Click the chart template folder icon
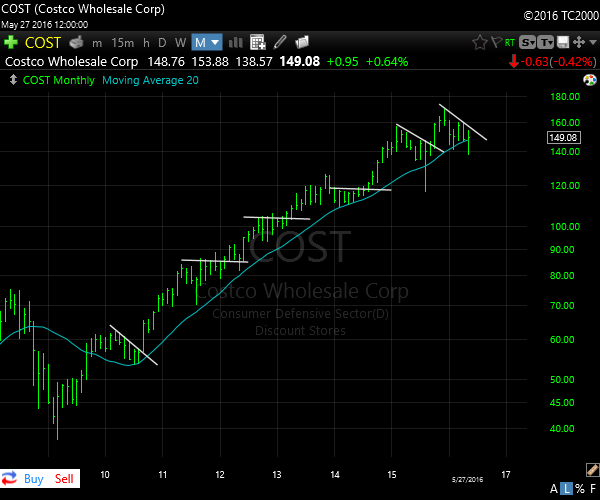 point(302,42)
